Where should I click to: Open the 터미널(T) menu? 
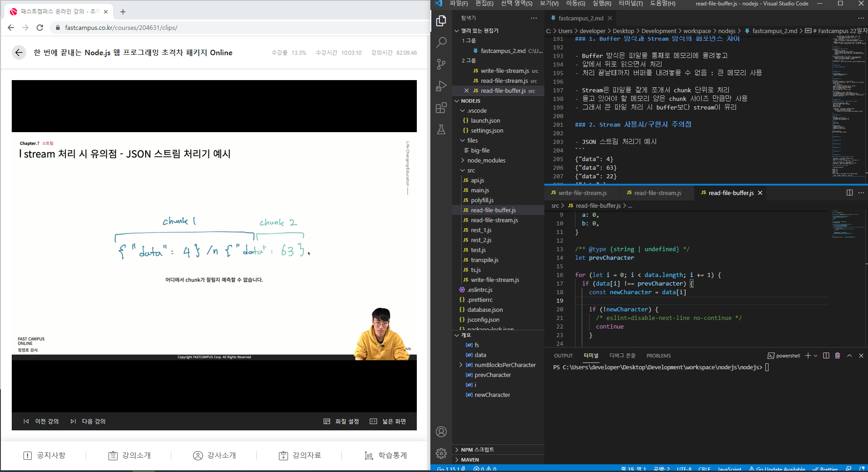(631, 4)
